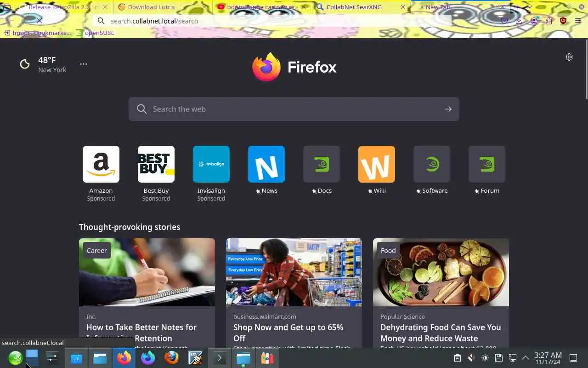Click the muted volume tray icon
The width and height of the screenshot is (588, 368).
[471, 358]
